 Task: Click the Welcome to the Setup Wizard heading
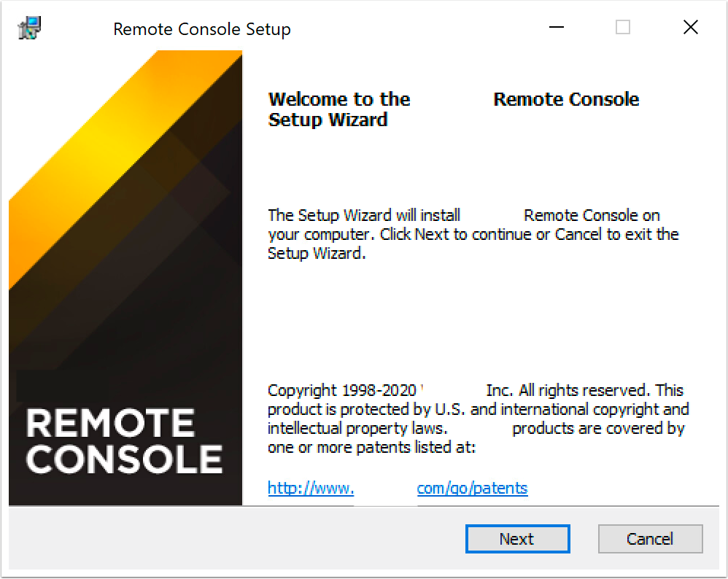(x=339, y=109)
